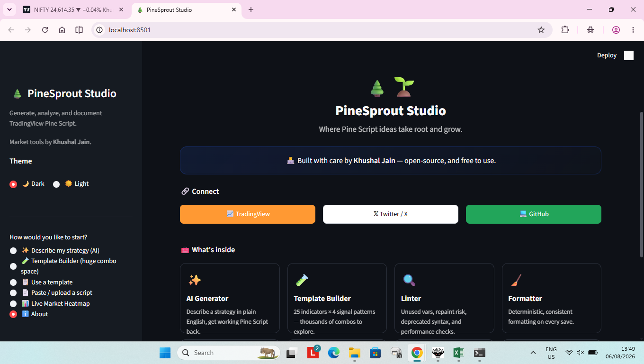The width and height of the screenshot is (644, 364).
Task: Go back in browser history
Action: (x=11, y=30)
